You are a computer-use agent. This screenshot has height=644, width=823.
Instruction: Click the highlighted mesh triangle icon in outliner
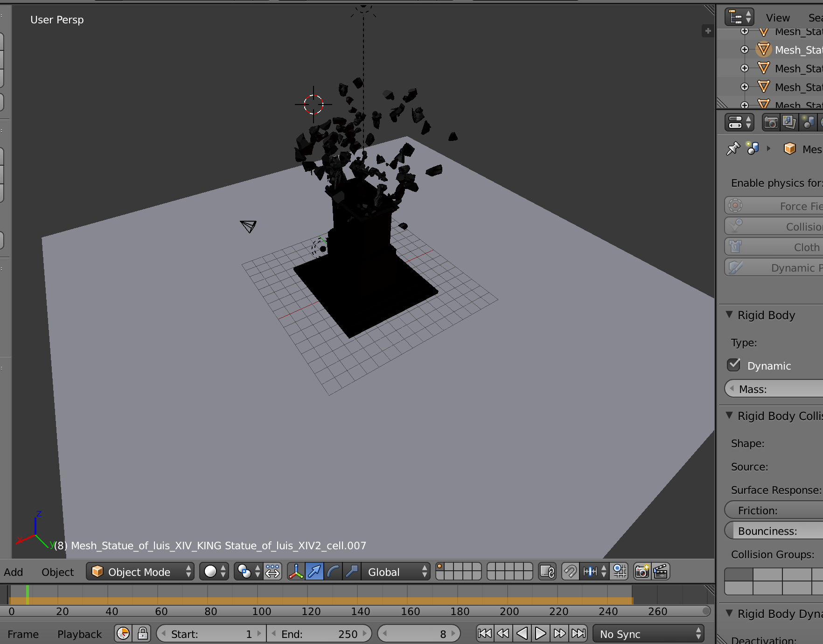click(764, 49)
